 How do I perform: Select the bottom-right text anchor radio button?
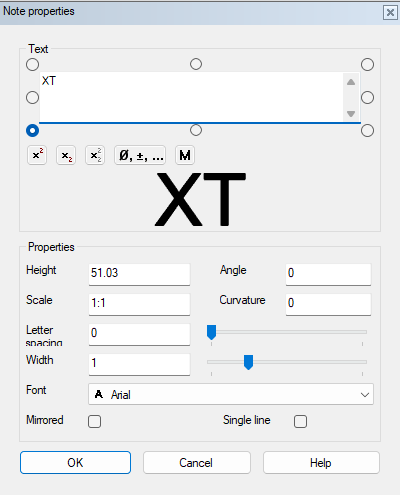367,131
